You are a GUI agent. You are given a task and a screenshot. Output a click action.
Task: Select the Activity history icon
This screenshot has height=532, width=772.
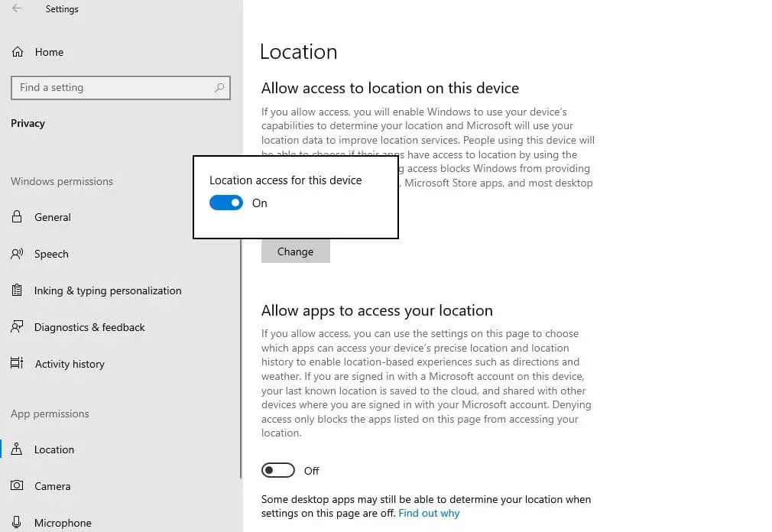tap(17, 364)
